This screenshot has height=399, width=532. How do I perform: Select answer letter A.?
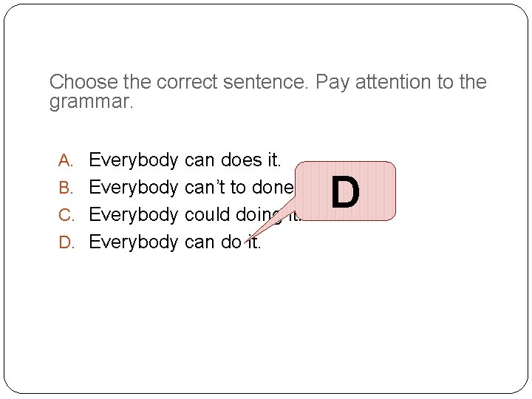coord(66,160)
